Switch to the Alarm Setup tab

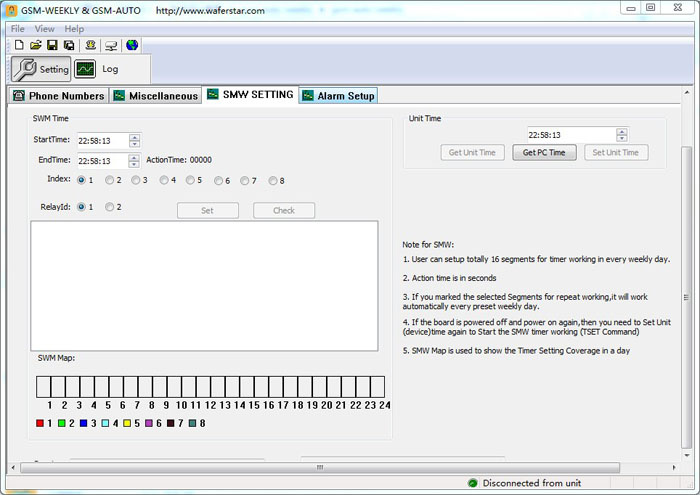(x=338, y=96)
